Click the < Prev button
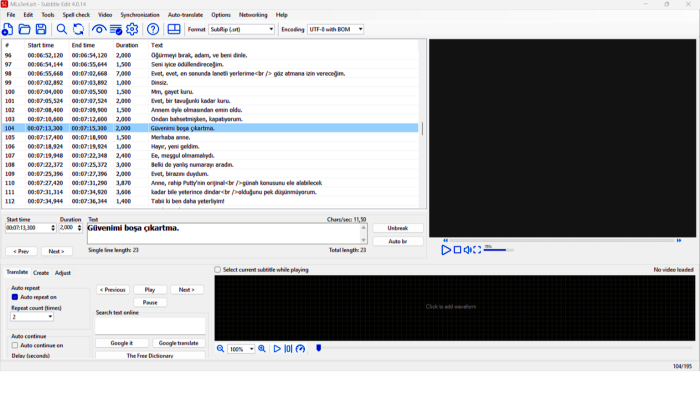Image resolution: width=700 pixels, height=394 pixels. coord(21,251)
